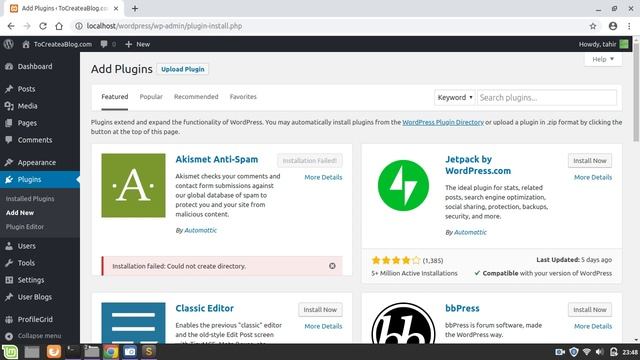Click the volume icon in system tray
640x360 pixels.
pyautogui.click(x=600, y=352)
